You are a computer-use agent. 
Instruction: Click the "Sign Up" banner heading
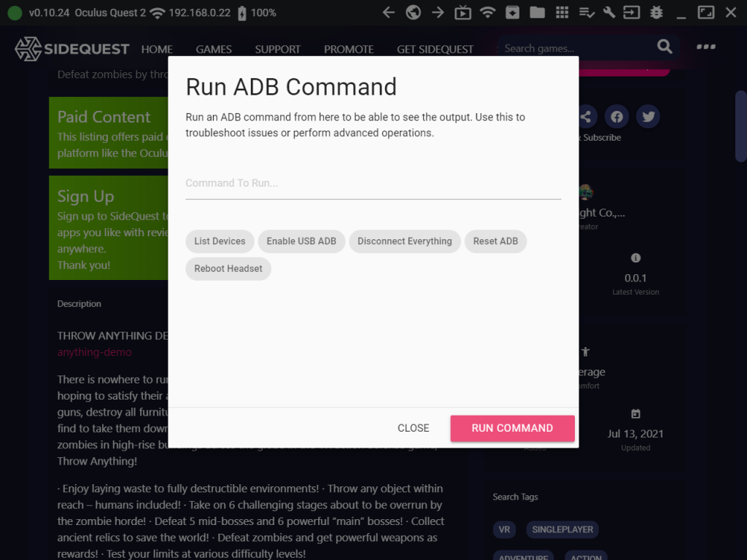pyautogui.click(x=86, y=197)
